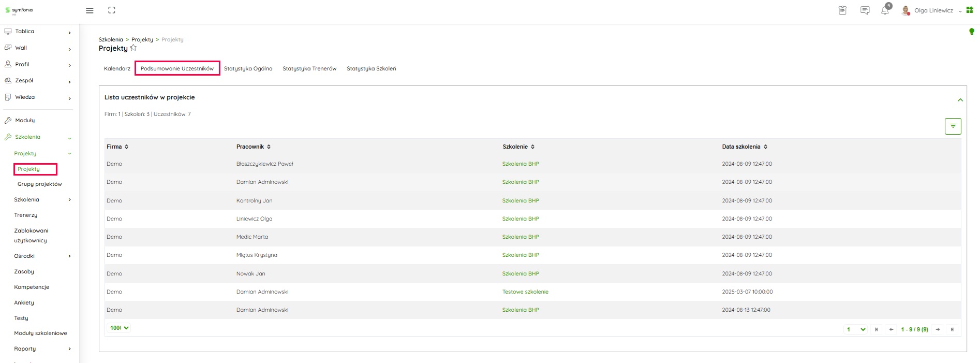980x363 pixels.
Task: Open page number selector dropdown
Action: (x=856, y=329)
